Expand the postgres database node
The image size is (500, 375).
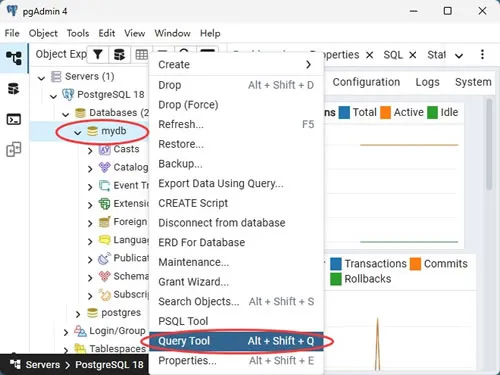coord(78,314)
